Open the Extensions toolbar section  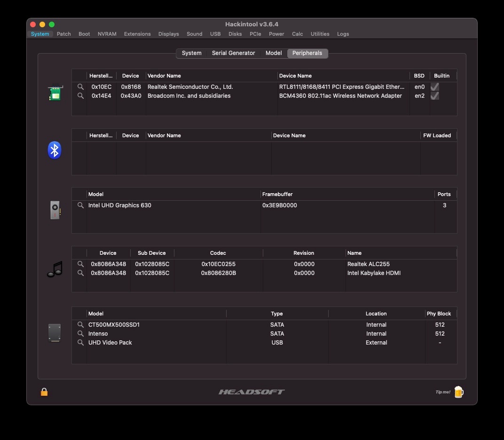click(137, 34)
